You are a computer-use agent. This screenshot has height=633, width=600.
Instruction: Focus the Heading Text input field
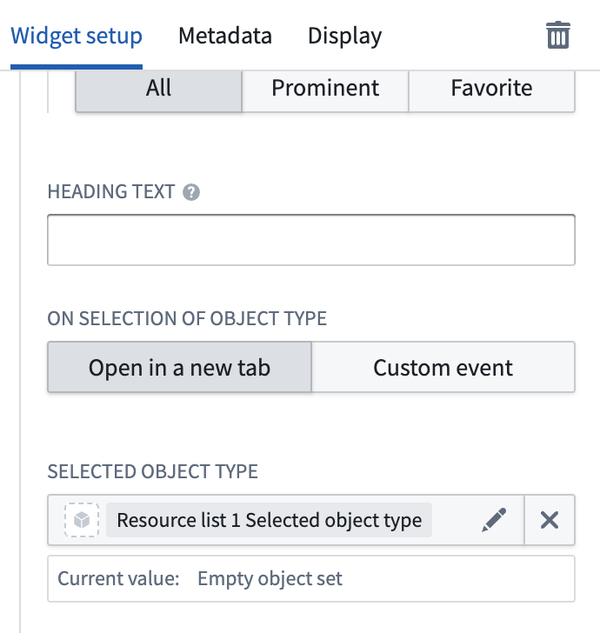(311, 240)
